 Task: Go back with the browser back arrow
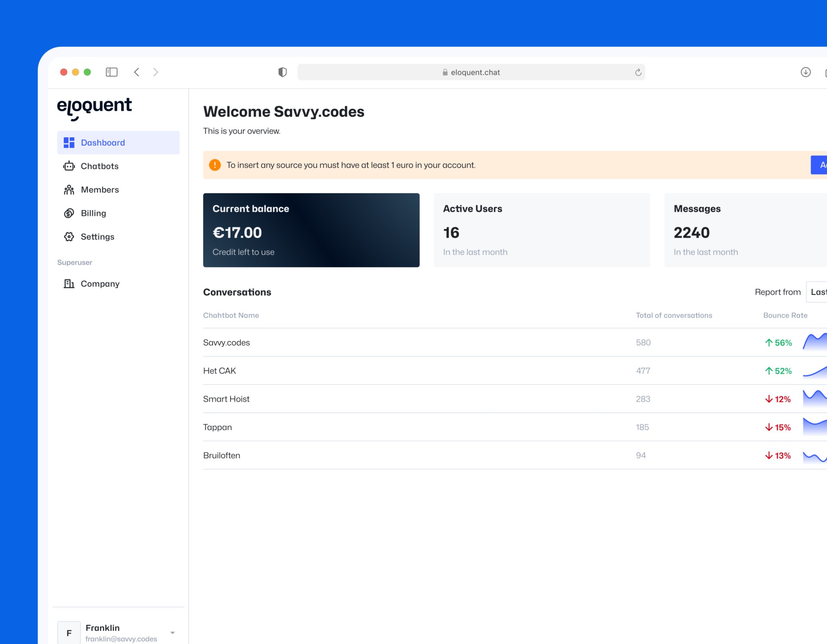coord(137,72)
